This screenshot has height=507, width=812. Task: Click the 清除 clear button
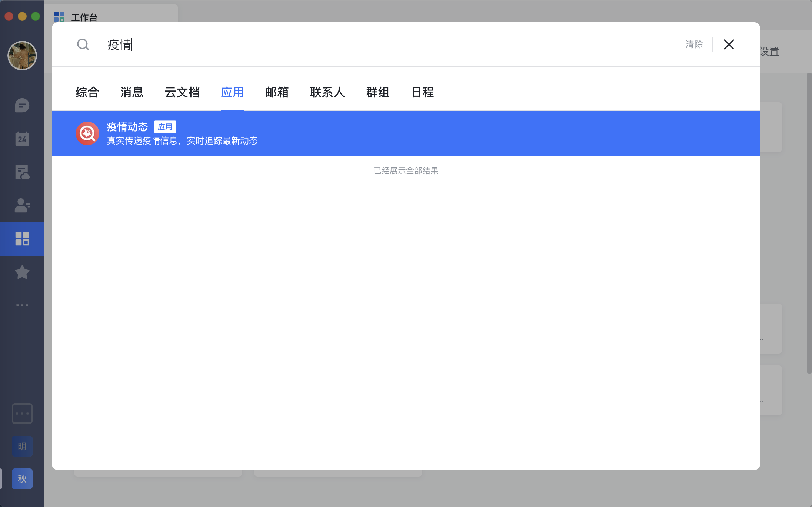(694, 44)
